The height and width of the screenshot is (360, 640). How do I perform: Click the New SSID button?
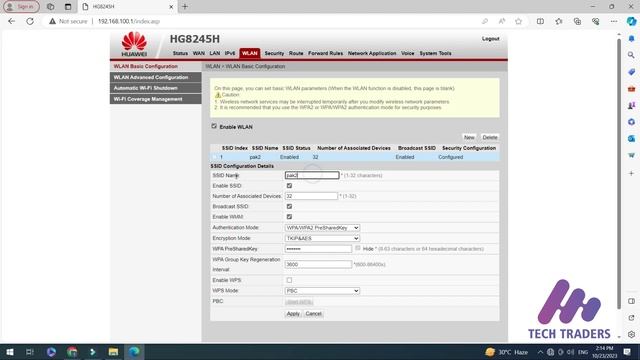point(469,138)
